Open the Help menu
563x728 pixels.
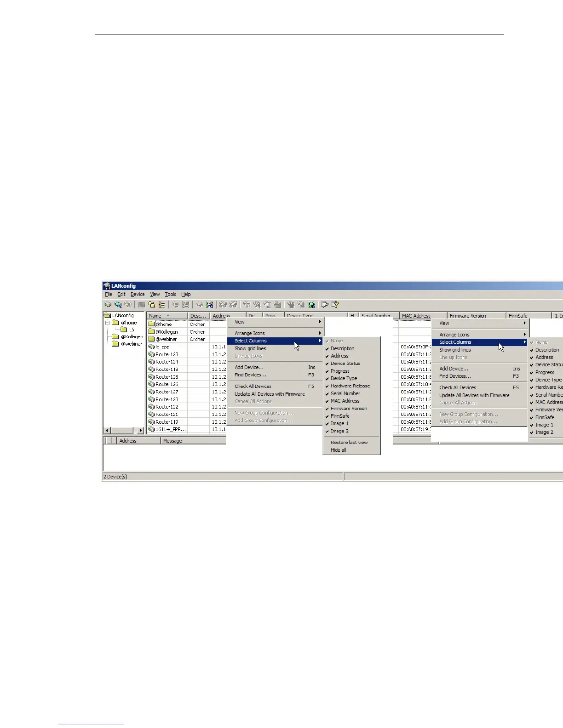(186, 294)
